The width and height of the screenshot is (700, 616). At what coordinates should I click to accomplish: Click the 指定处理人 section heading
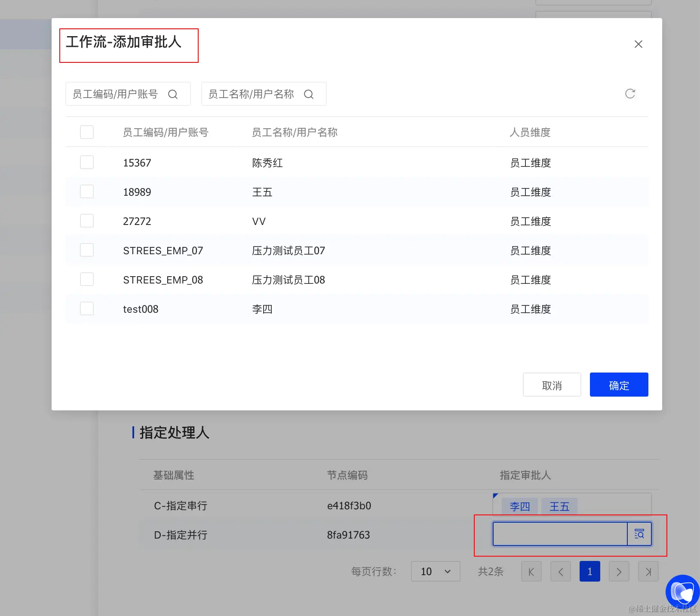(x=174, y=433)
